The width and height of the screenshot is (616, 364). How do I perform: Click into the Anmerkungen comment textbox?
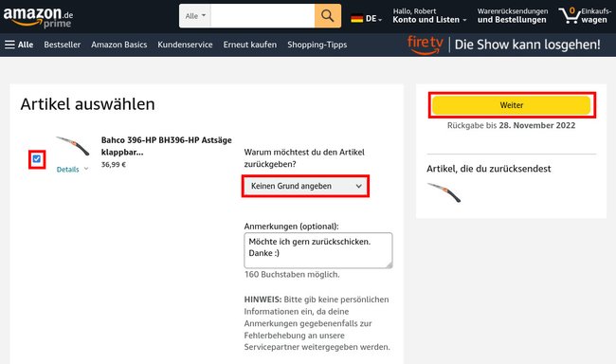click(318, 250)
